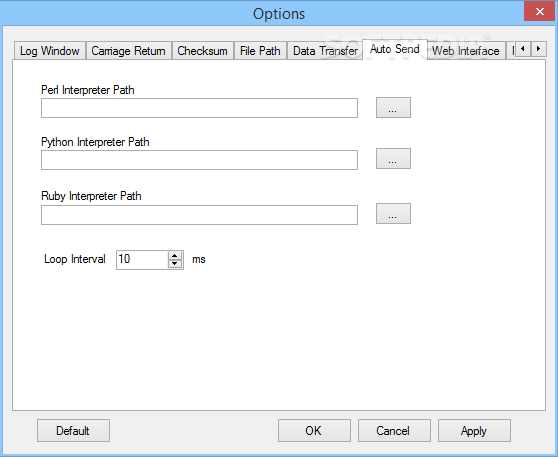558x457 pixels.
Task: Browse for the Ruby interpreter path
Action: [x=393, y=214]
